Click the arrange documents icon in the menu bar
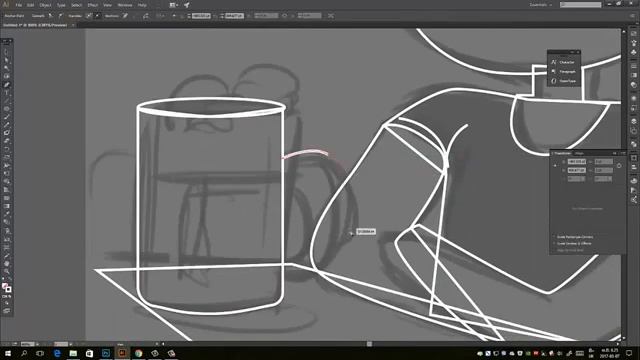640x360 pixels. coord(173,5)
